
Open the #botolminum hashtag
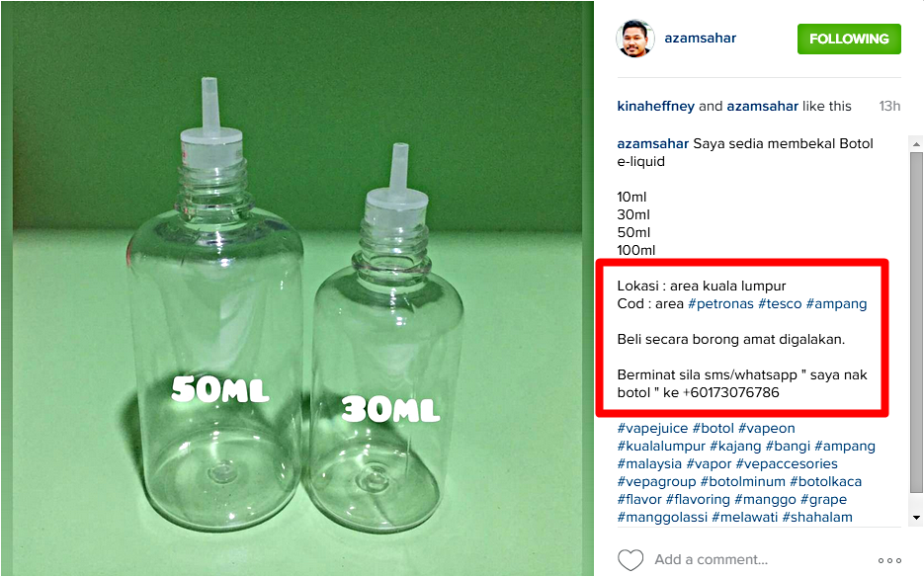click(x=742, y=481)
